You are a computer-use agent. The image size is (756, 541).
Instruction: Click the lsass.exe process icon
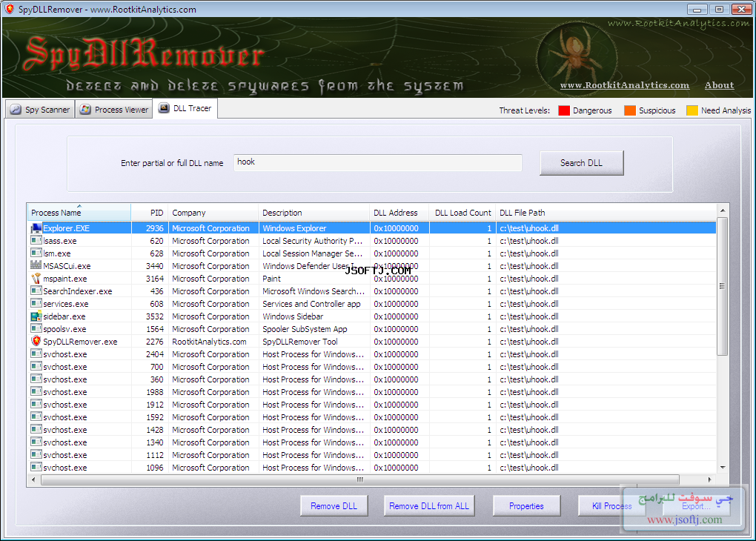pyautogui.click(x=36, y=241)
